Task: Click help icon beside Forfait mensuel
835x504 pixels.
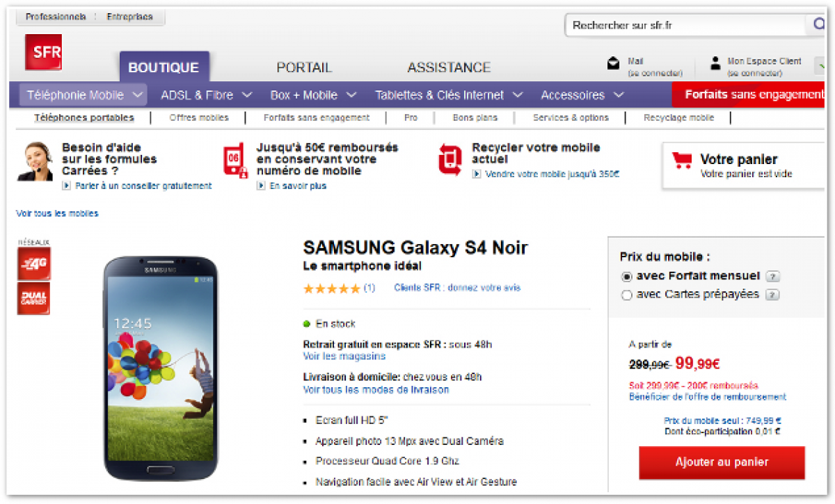Action: tap(772, 277)
